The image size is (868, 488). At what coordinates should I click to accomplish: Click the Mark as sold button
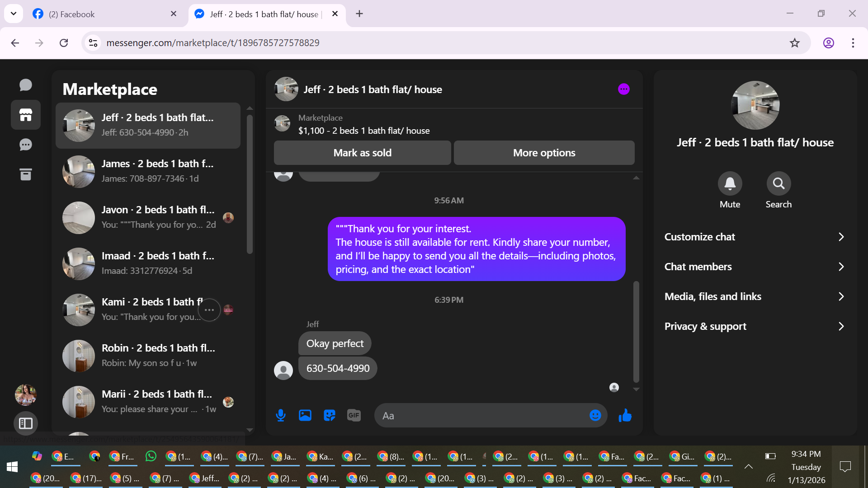point(362,153)
